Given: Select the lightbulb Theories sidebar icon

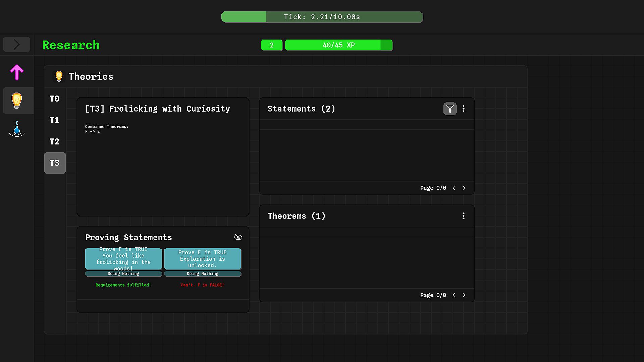Looking at the screenshot, I should [17, 100].
